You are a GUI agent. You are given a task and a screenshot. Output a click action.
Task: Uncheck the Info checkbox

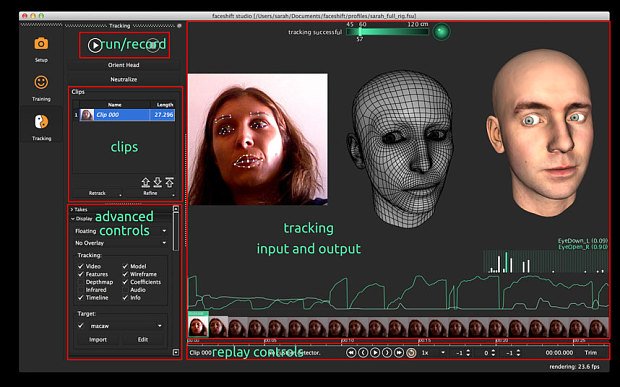[x=125, y=297]
